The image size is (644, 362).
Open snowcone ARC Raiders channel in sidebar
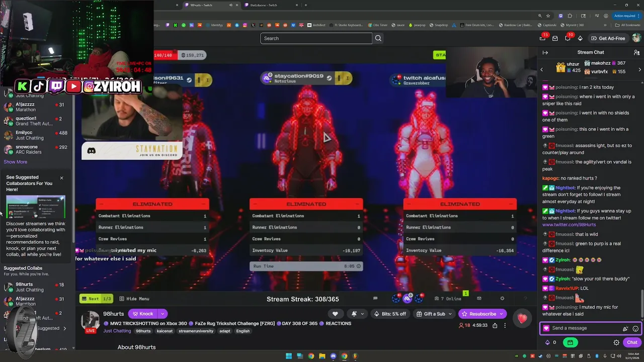coord(36,150)
